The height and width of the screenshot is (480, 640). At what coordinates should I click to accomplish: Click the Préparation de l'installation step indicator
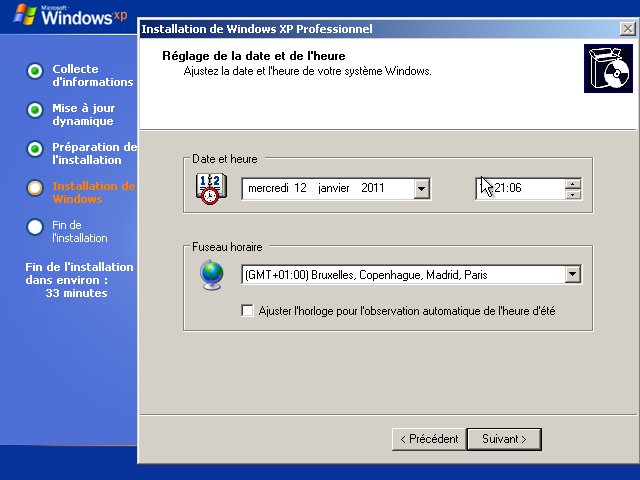coord(35,149)
